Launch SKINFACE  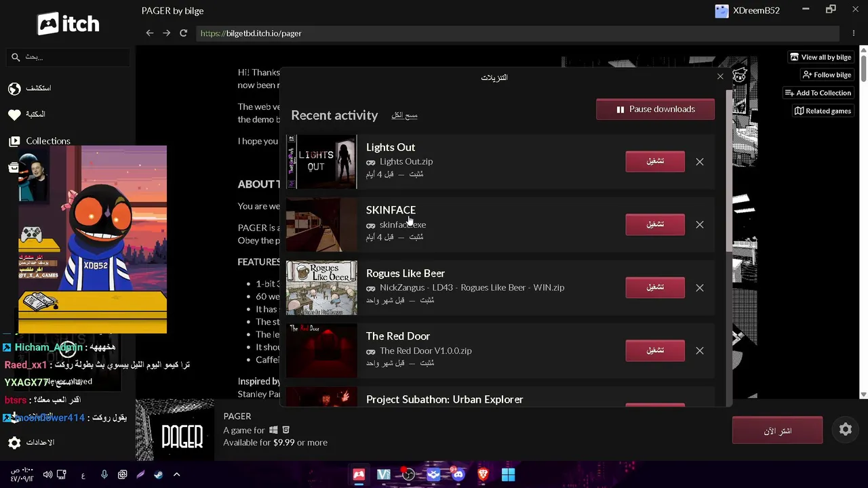click(655, 224)
